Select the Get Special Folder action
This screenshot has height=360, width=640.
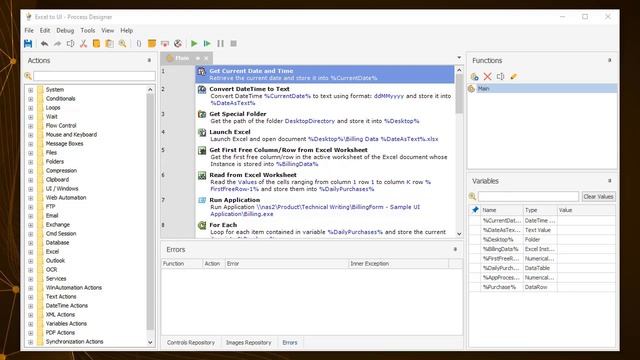[x=325, y=118]
